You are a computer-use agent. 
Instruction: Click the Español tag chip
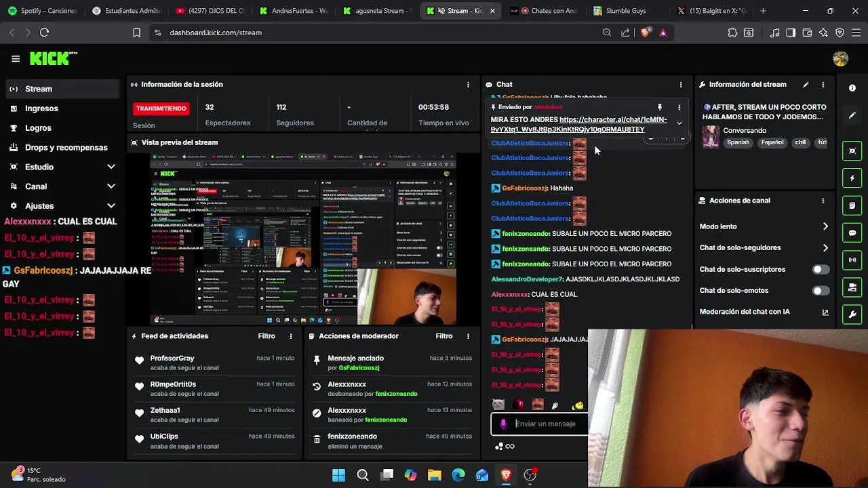tap(772, 143)
